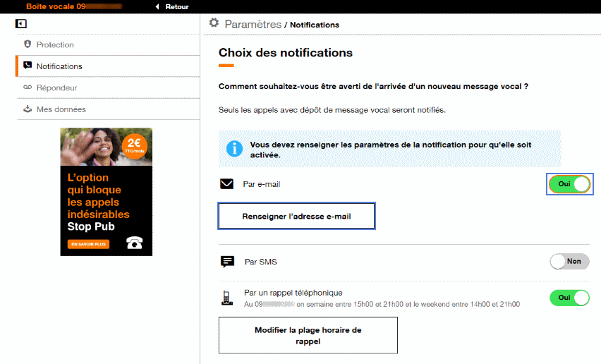Click the SMS message bubble icon

click(227, 262)
